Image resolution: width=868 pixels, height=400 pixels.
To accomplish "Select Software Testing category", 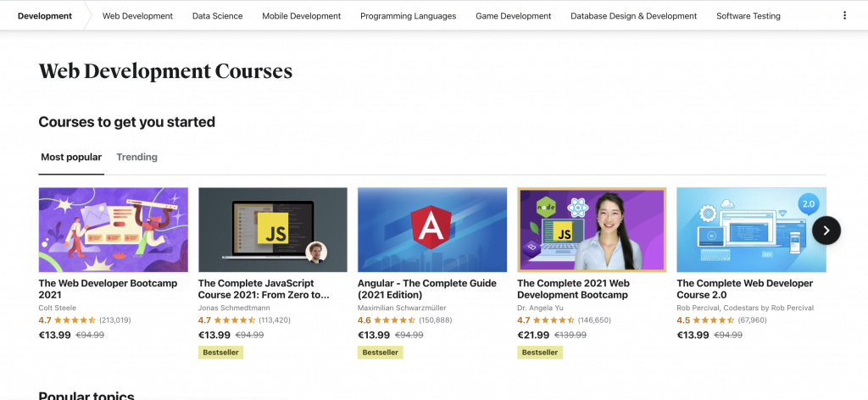I will pyautogui.click(x=748, y=15).
